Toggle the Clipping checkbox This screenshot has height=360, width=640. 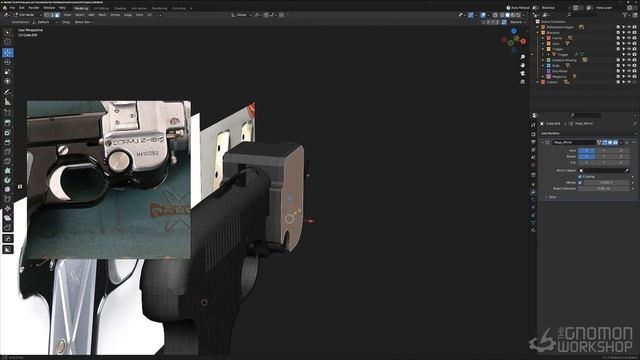click(x=580, y=177)
